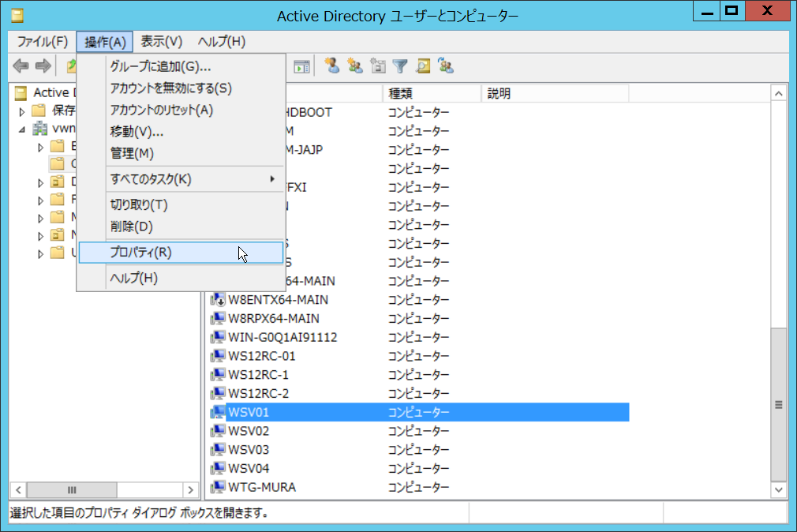Choose 移動(V)... from the dropdown menu
The height and width of the screenshot is (532, 797).
(181, 133)
